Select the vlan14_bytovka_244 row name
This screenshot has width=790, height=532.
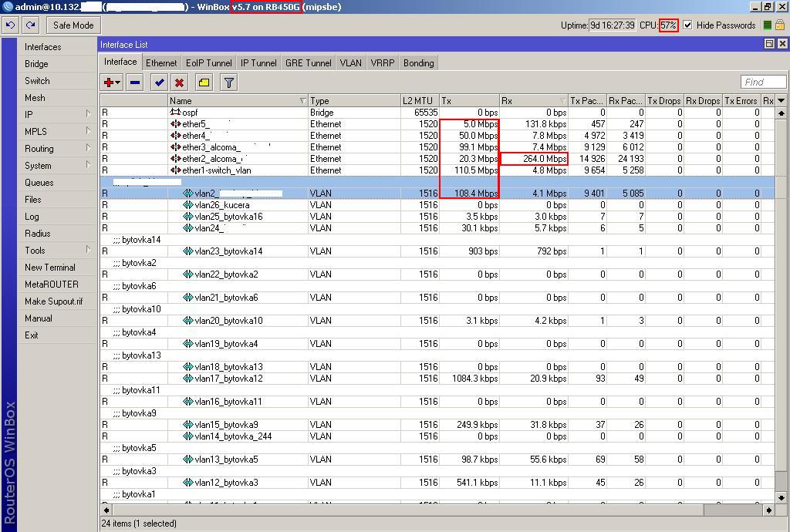click(233, 436)
